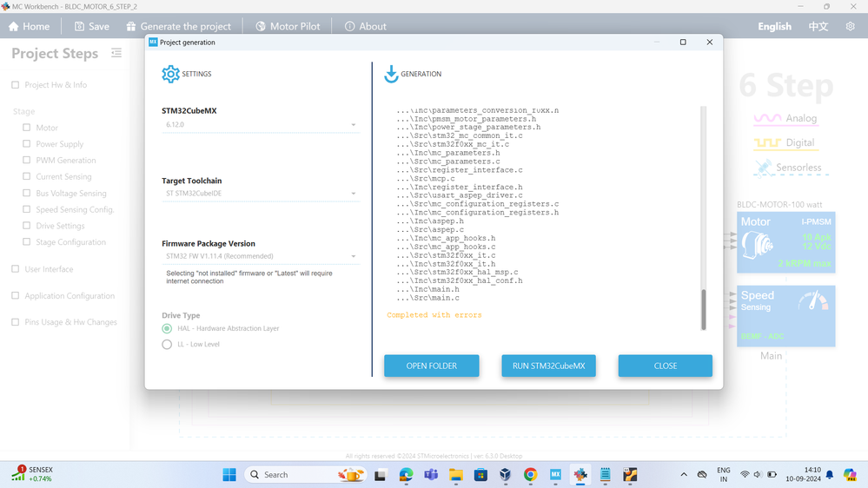
Task: Open File Explorer from the taskbar
Action: [455, 475]
